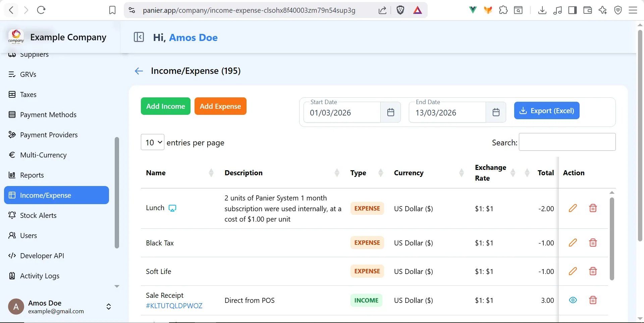Open Users in the sidebar
The image size is (644, 323).
tap(56, 236)
